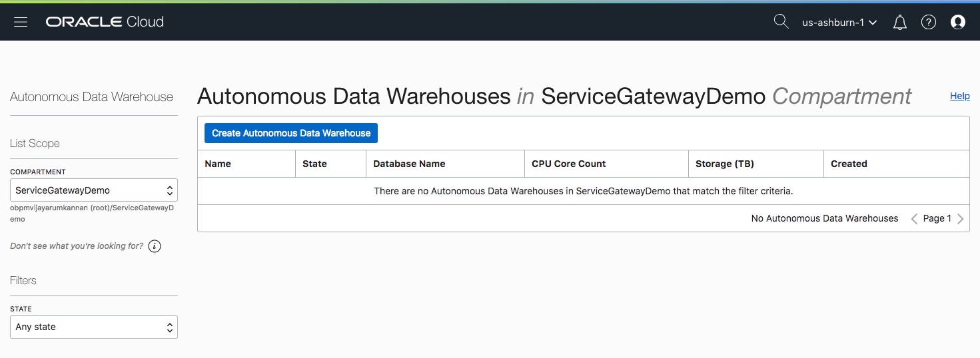Open the user profile avatar menu

958,23
